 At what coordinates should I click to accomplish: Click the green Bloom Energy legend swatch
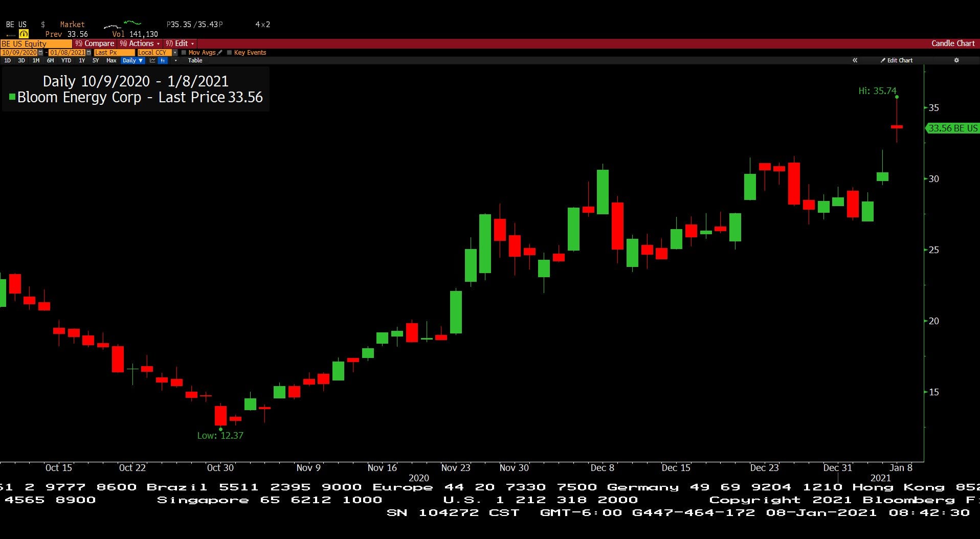pos(12,97)
